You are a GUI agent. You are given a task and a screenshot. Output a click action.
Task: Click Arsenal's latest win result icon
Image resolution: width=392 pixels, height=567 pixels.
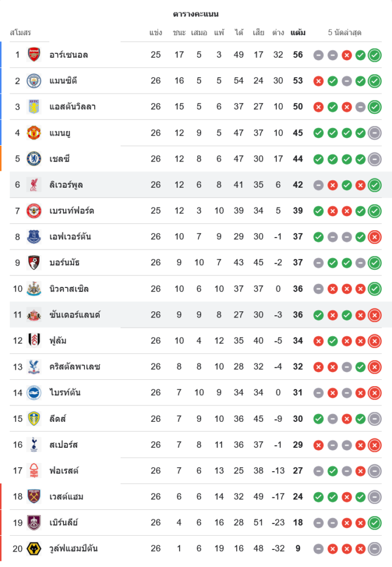tap(374, 55)
